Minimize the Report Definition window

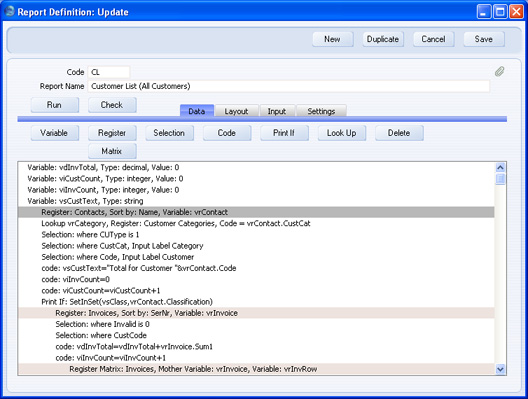click(x=484, y=12)
